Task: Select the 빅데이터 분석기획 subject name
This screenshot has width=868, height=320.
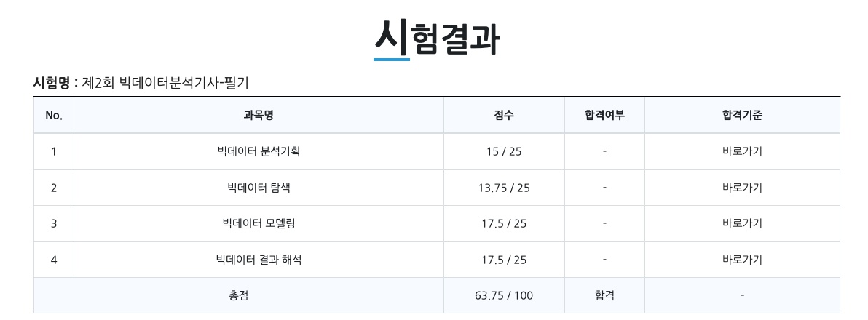Action: click(x=259, y=152)
